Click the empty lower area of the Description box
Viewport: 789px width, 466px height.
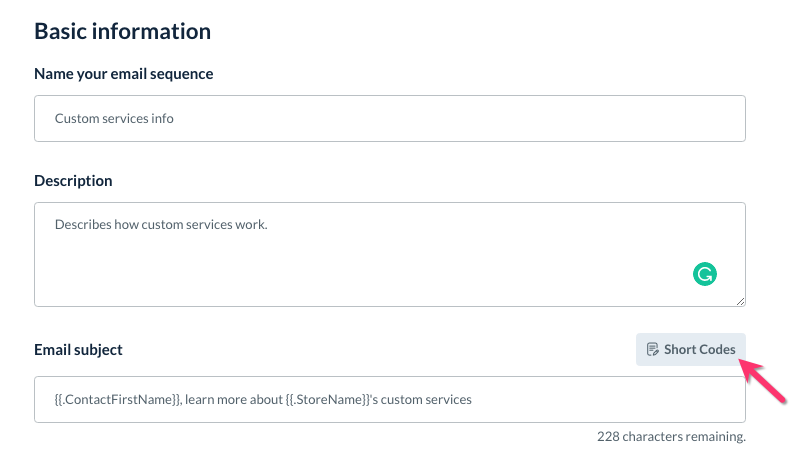coord(350,280)
